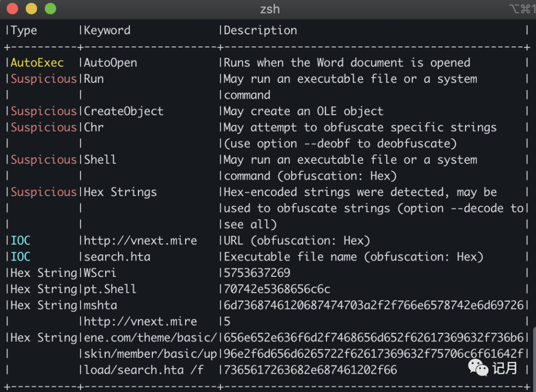Screen dimensions: 536x392
Task: Click the green zoom window button
Action: (51, 8)
